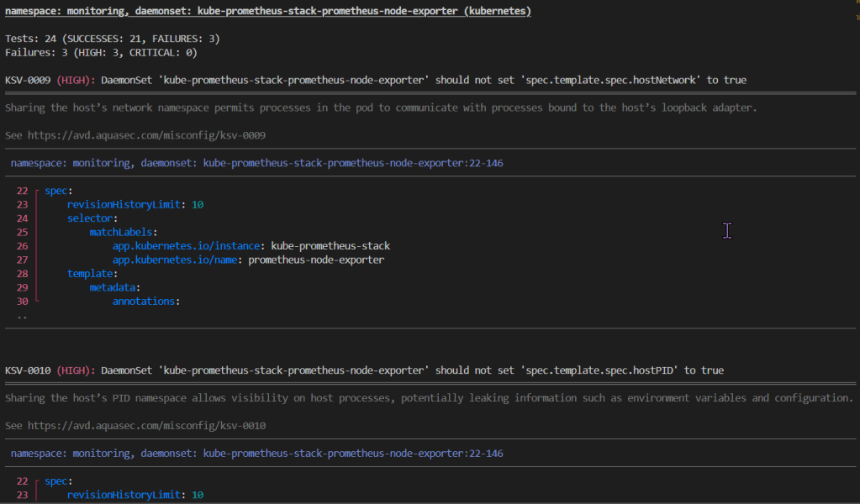Click the 'metadata:' key on line 29
860x504 pixels.
[114, 287]
